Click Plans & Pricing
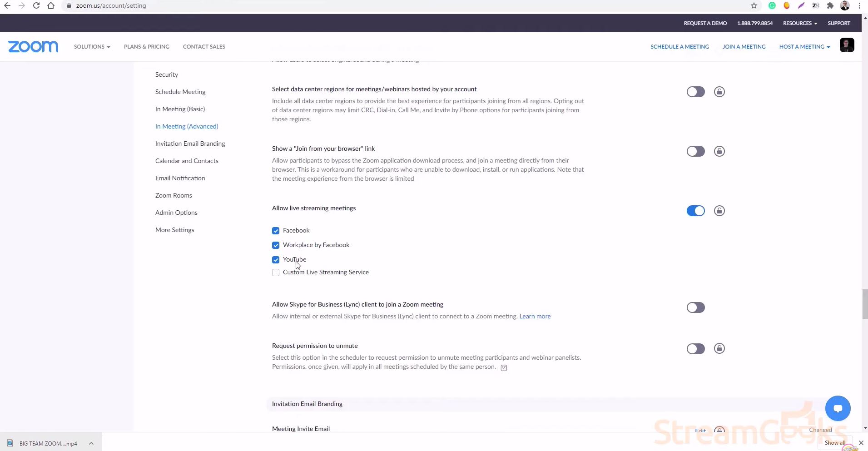This screenshot has width=868, height=451. (147, 47)
